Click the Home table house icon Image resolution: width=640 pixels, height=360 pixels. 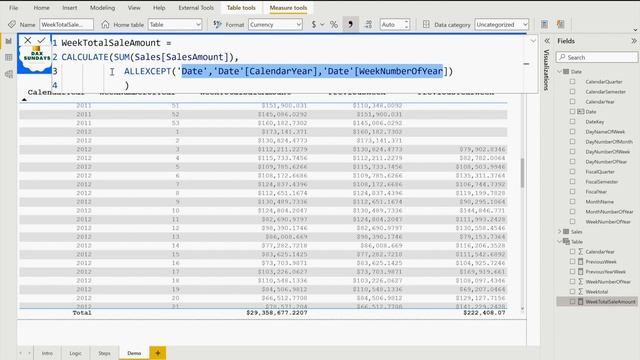pos(105,24)
